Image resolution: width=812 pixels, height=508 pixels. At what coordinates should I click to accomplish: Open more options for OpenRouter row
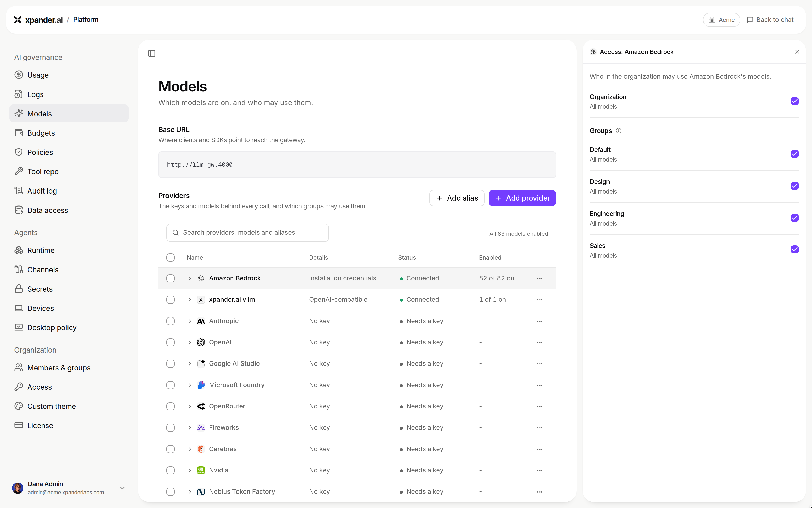(539, 406)
